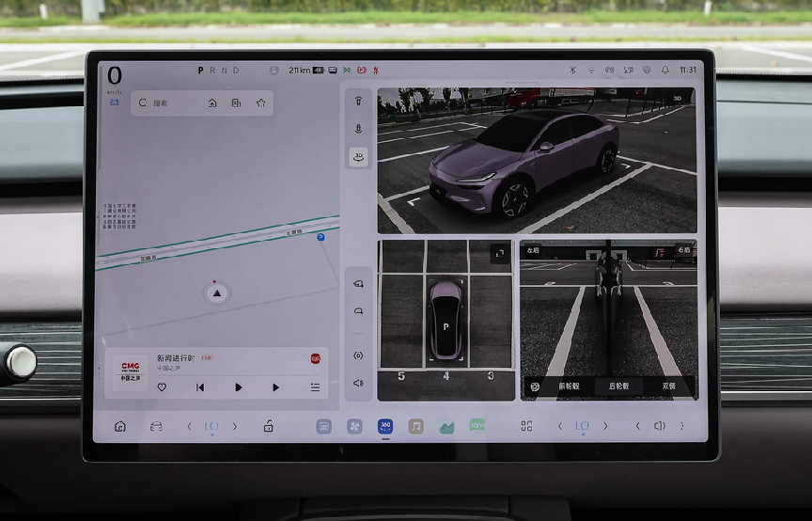This screenshot has height=521, width=812.
Task: Open notifications bell icon
Action: pos(665,70)
